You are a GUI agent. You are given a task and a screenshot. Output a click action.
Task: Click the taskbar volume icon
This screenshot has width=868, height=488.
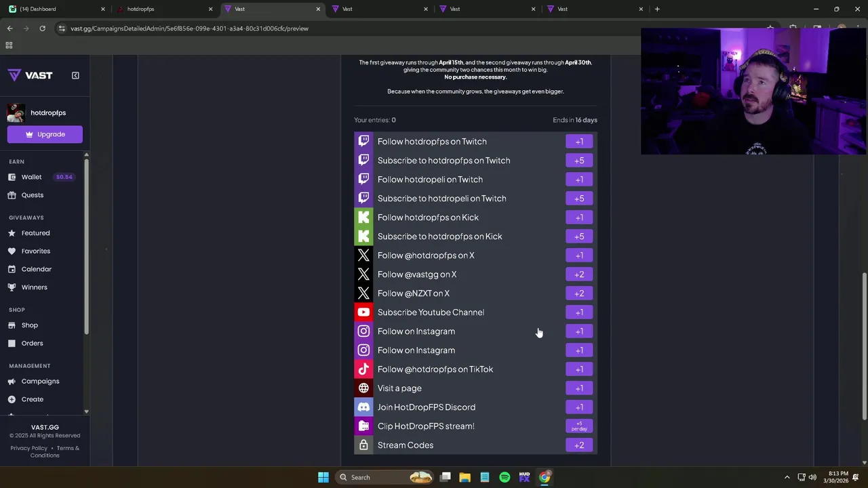812,477
